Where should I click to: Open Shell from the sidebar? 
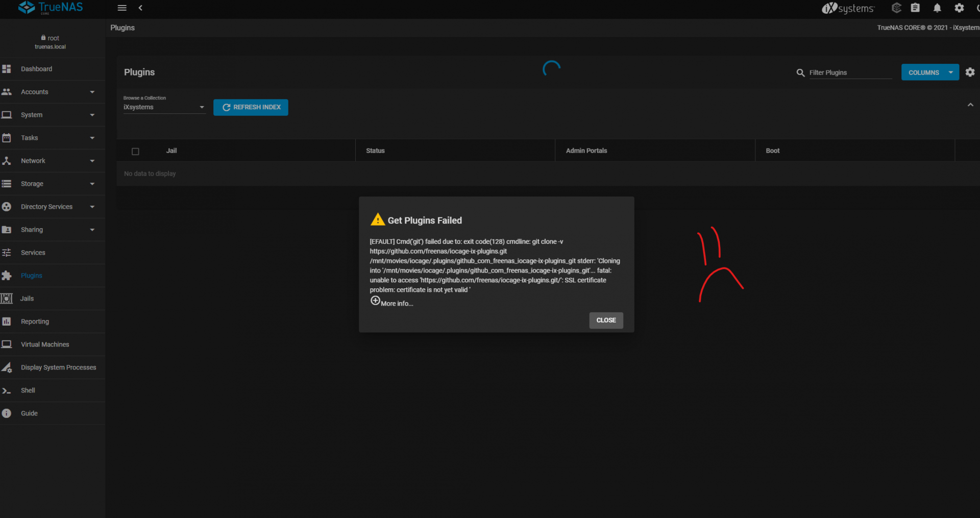(28, 390)
